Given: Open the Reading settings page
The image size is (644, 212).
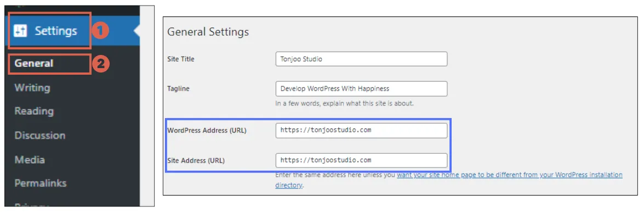Looking at the screenshot, I should click(34, 111).
